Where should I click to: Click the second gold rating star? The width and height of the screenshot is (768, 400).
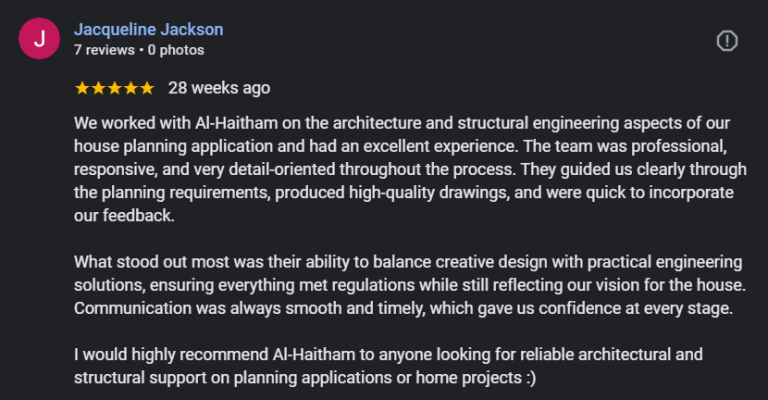(98, 88)
